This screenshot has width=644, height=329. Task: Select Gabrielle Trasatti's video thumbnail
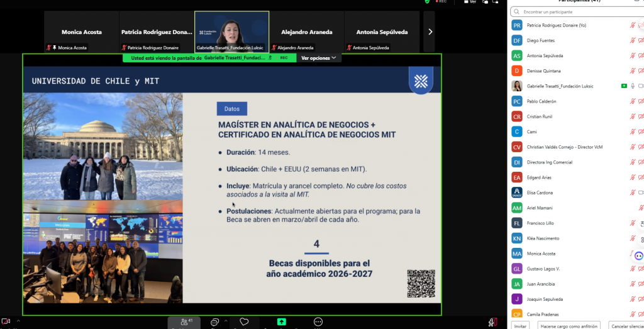[x=231, y=31]
